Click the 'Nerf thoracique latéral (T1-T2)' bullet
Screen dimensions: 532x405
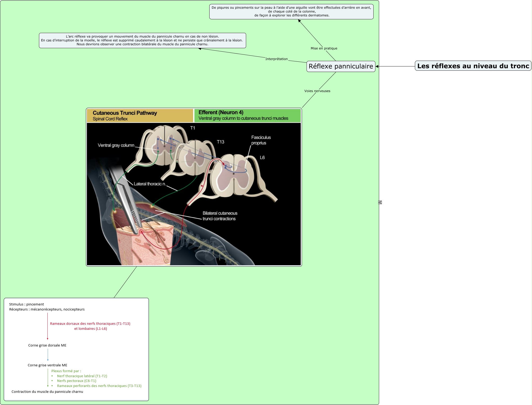click(x=82, y=376)
